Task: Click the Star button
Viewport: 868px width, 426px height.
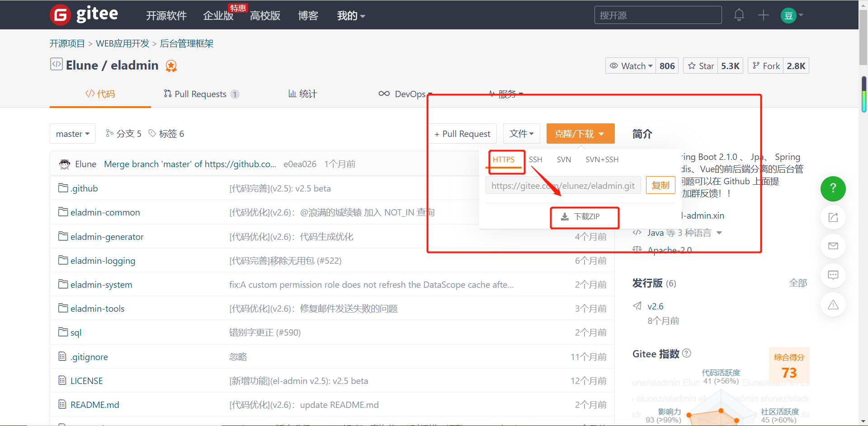Action: tap(701, 66)
